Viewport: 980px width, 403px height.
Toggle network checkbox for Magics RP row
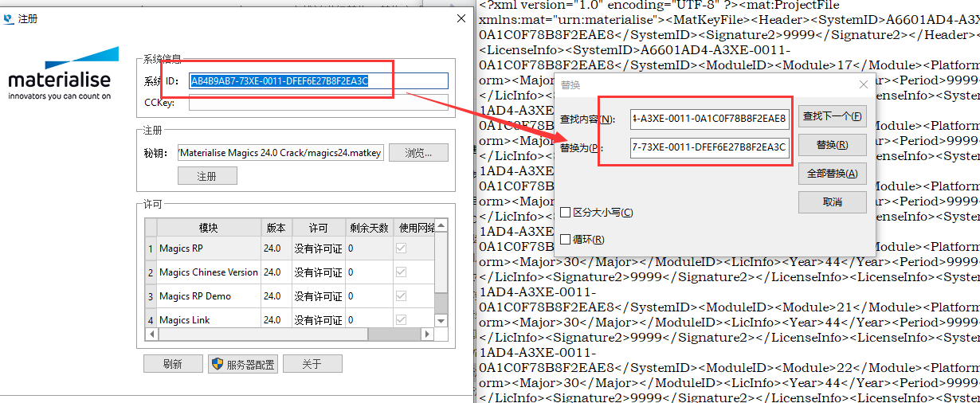pos(402,248)
